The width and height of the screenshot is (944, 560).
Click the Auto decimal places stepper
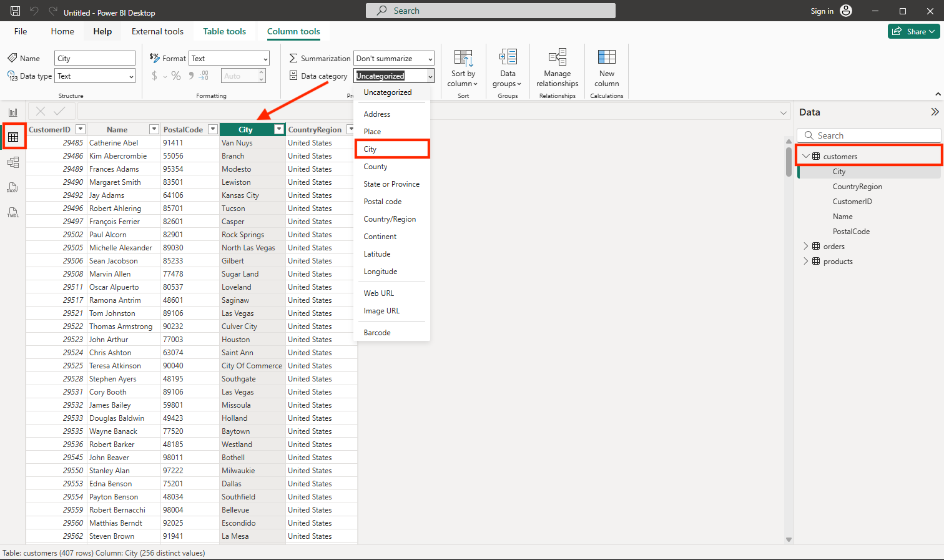click(x=262, y=76)
